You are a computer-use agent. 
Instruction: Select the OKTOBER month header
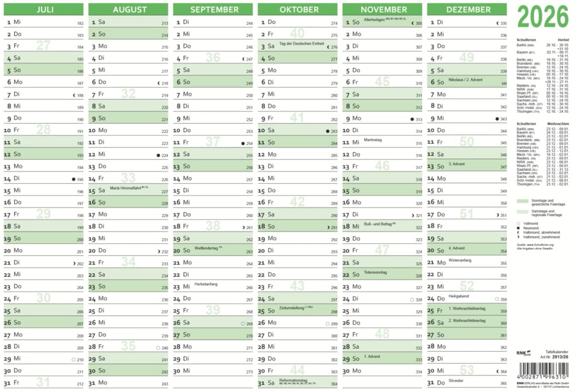[x=299, y=9]
